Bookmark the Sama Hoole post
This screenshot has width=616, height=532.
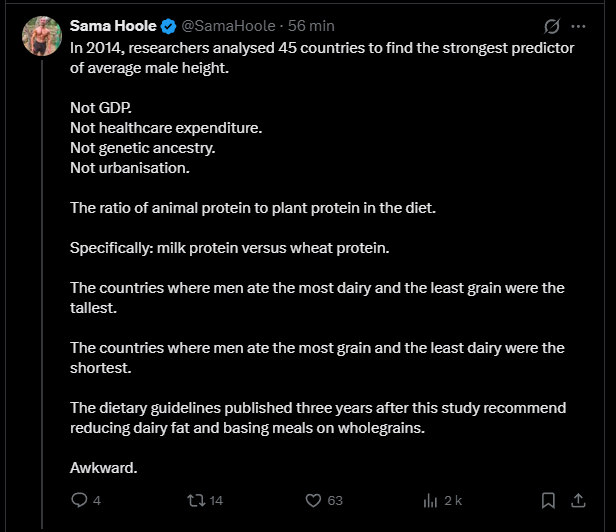point(548,500)
